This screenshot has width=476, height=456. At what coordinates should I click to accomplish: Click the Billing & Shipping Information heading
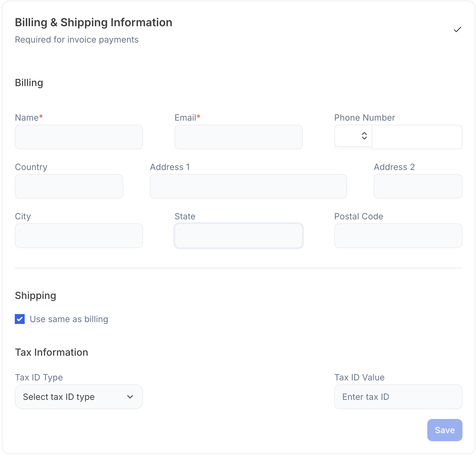pos(93,22)
